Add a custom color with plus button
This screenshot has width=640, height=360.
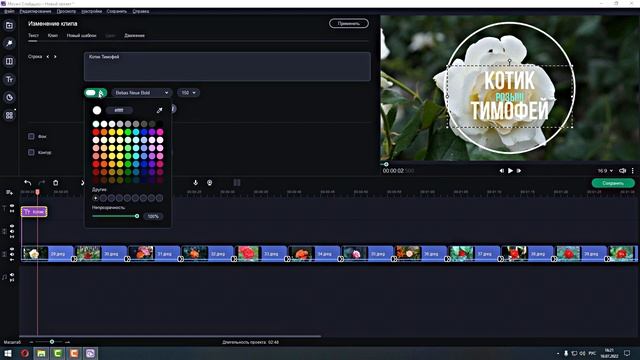[x=96, y=198]
